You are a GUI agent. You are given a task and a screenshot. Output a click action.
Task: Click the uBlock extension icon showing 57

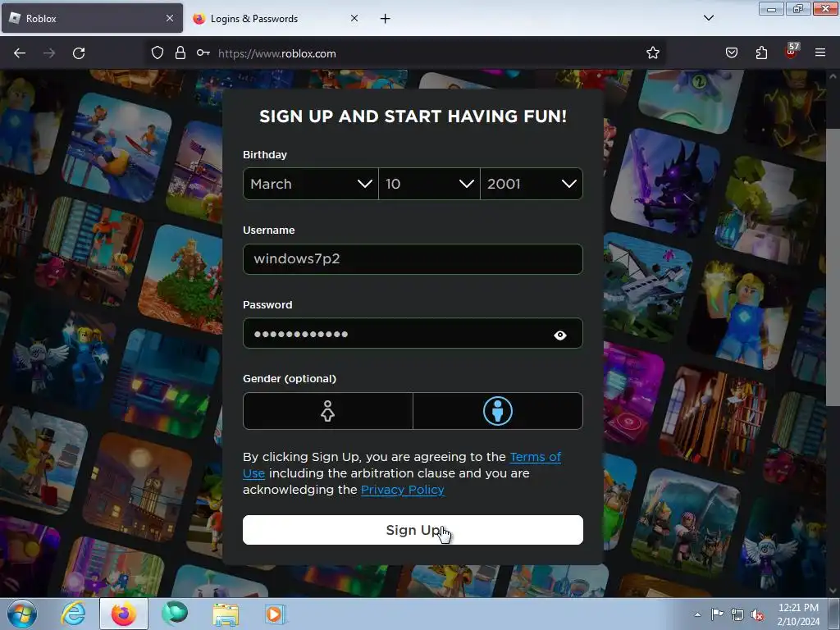(792, 51)
